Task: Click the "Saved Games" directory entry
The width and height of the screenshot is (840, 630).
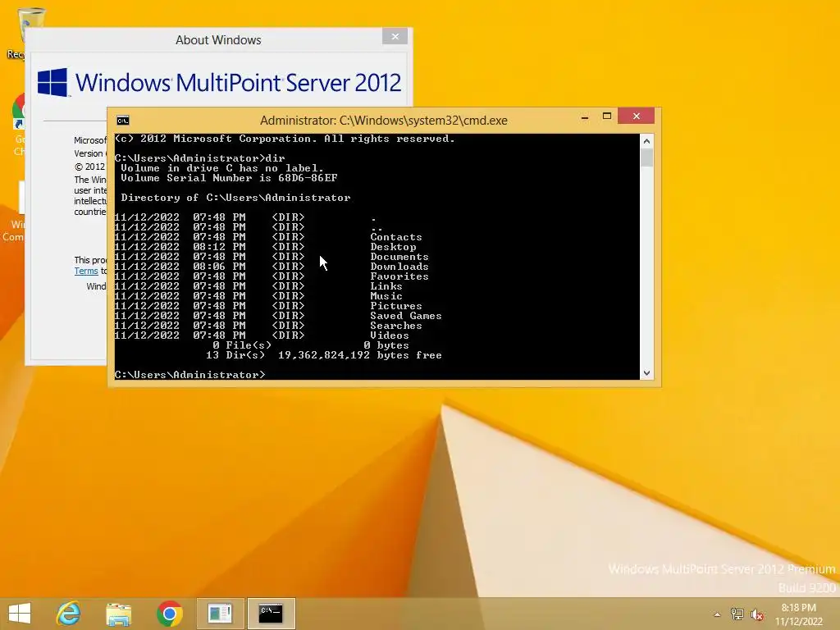Action: (405, 316)
